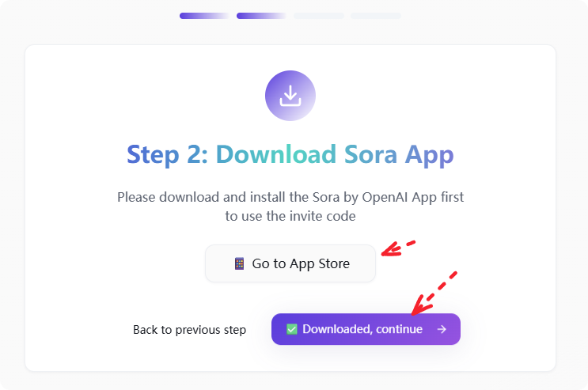Click the right arrow on continue button
Image resolution: width=588 pixels, height=390 pixels.
442,329
